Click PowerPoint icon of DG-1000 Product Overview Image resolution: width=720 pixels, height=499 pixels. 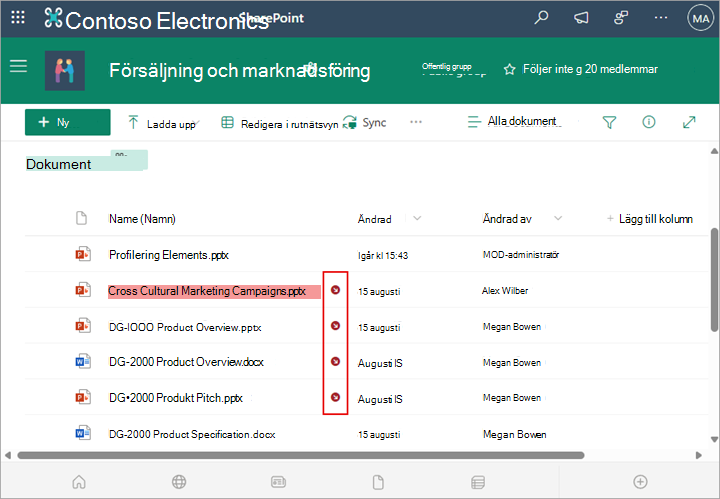coord(83,325)
